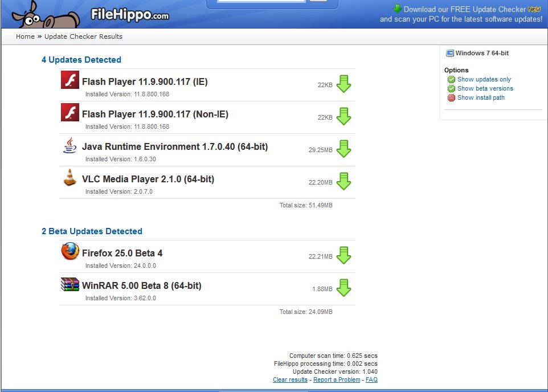Download Flash Player (IE) with green arrow
This screenshot has width=548, height=392.
tap(343, 84)
